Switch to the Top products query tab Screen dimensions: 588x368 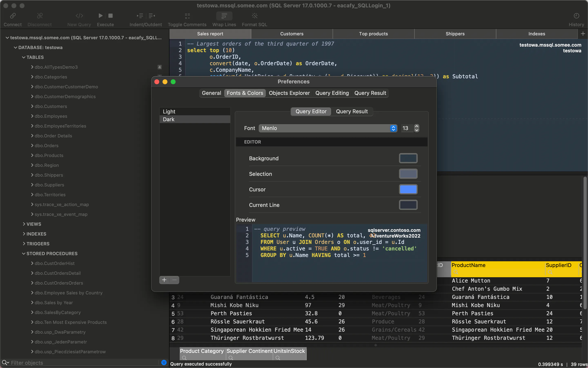(373, 34)
